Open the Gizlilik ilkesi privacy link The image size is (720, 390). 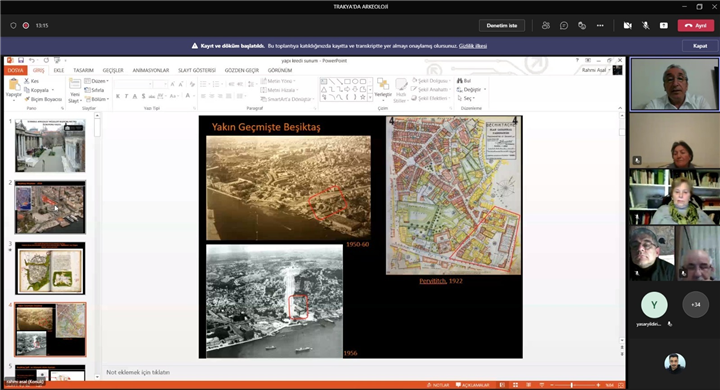point(472,46)
